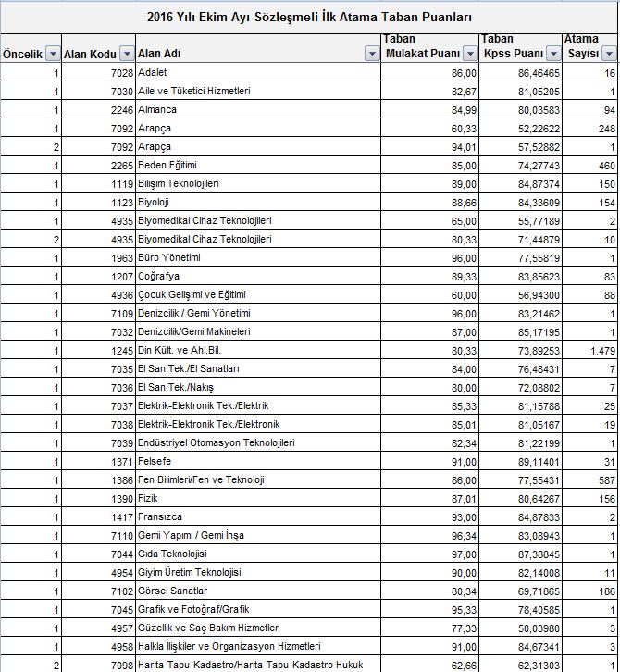This screenshot has height=672, width=620.
Task: Click Alan Kodu cell '1245'
Action: pyautogui.click(x=98, y=350)
